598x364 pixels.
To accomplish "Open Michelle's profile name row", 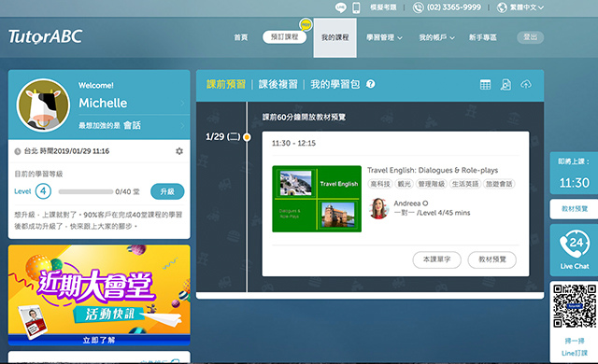I will point(133,103).
